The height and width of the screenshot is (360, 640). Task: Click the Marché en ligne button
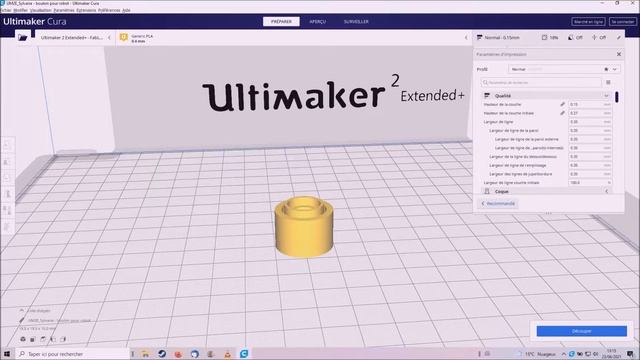588,22
